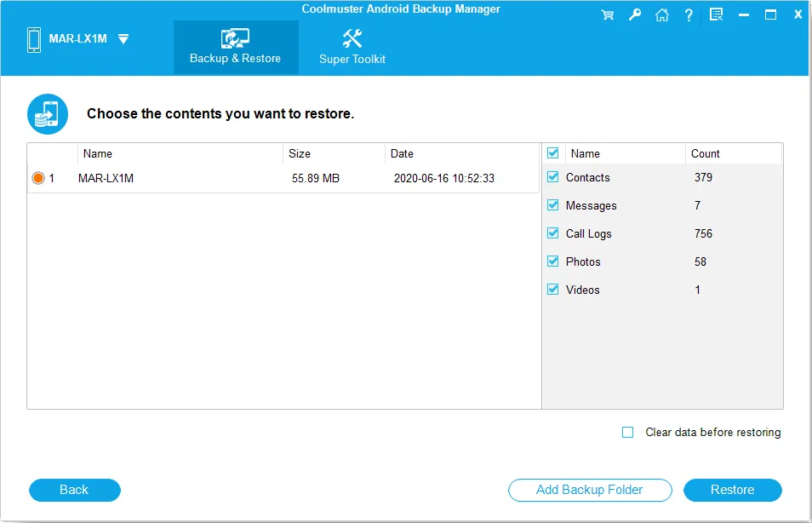Select the MAR-LX1M backup radio button
812x523 pixels.
point(38,178)
